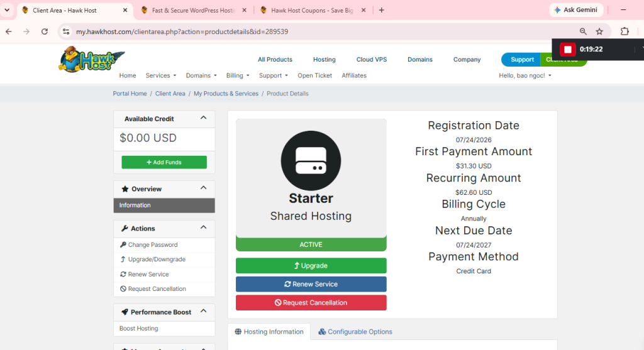Switch to the Hawk Host Coupons tab
Image resolution: width=644 pixels, height=350 pixels.
tap(312, 10)
